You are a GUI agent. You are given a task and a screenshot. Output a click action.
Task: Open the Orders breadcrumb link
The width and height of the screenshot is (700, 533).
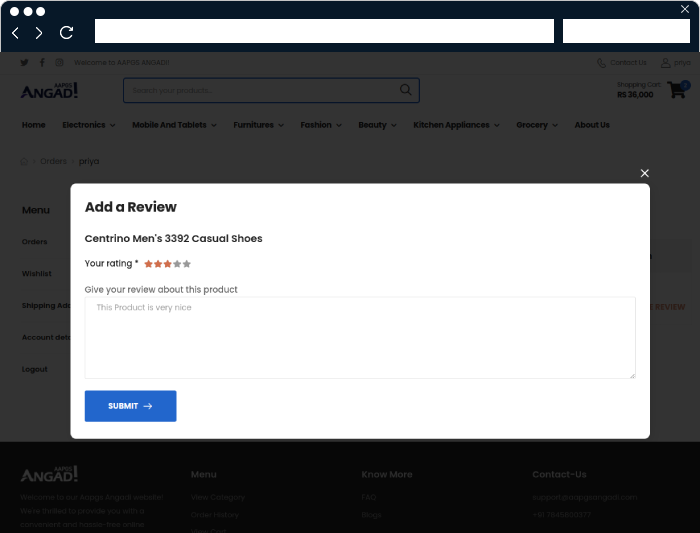(53, 161)
